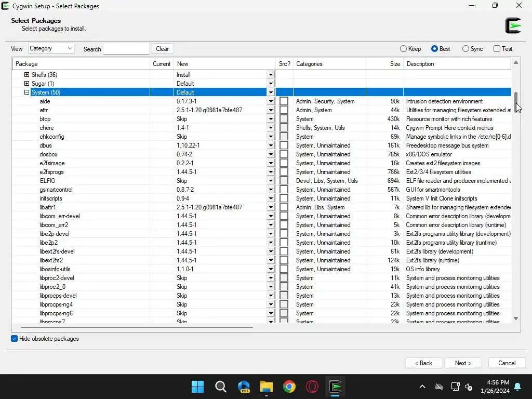Check source box for libattr1 package
532x399 pixels.
[x=284, y=207]
